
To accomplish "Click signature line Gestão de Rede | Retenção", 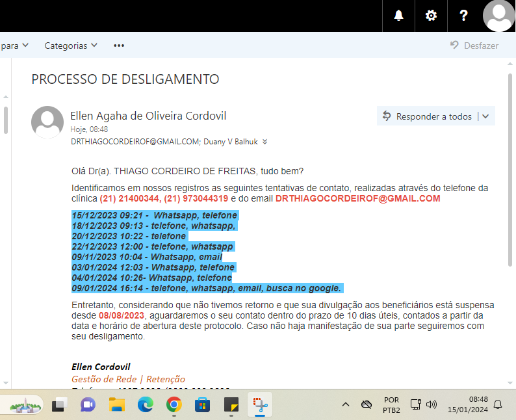I will click(128, 379).
